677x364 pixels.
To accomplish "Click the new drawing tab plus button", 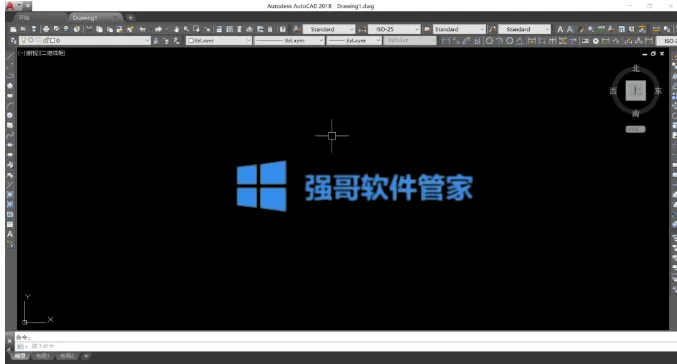I will point(130,18).
